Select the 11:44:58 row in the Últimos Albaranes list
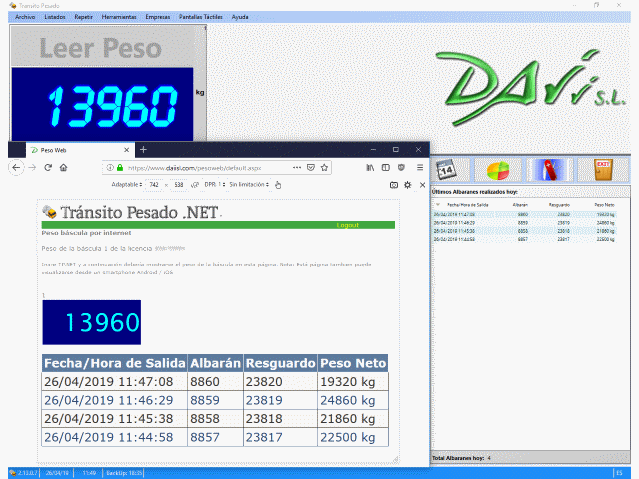Viewport: 639px width, 479px height. coord(524,239)
